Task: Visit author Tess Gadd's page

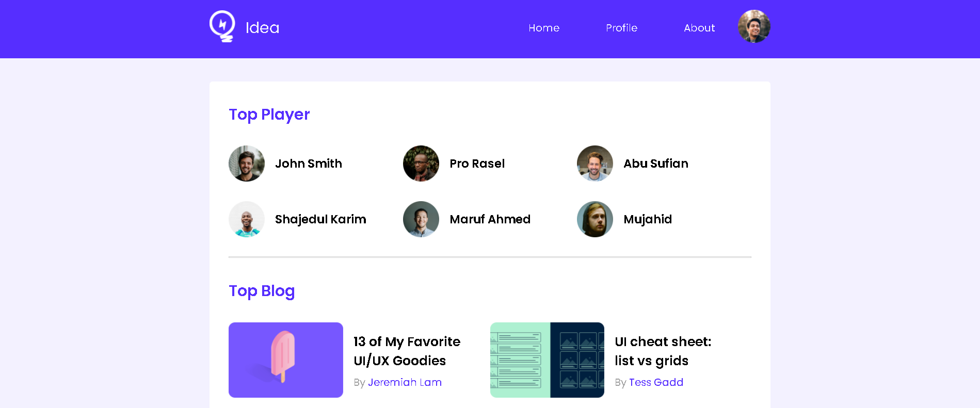Action: tap(656, 382)
